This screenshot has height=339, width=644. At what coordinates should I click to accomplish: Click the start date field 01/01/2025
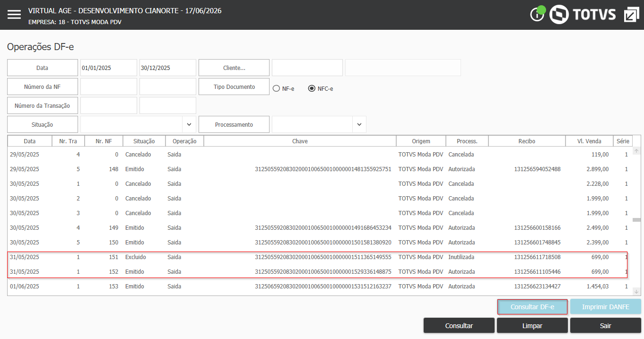click(x=109, y=68)
